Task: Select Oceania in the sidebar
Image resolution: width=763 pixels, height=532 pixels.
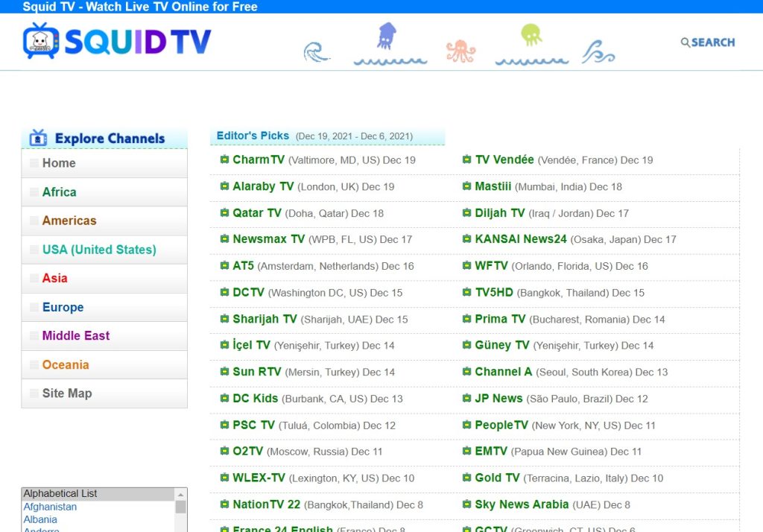Action: tap(104, 364)
